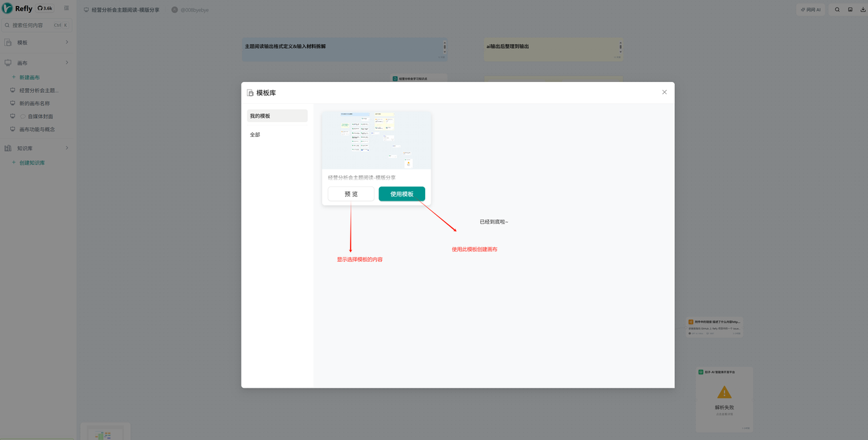Click the 模板库 title icon in dialog
Screen dimensions: 868x440
(x=250, y=93)
